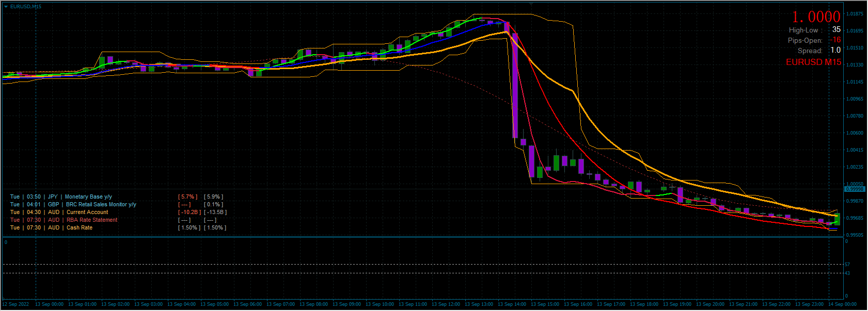868x311 pixels.
Task: Click the red EURUSD M15 symbol label
Action: [x=813, y=62]
